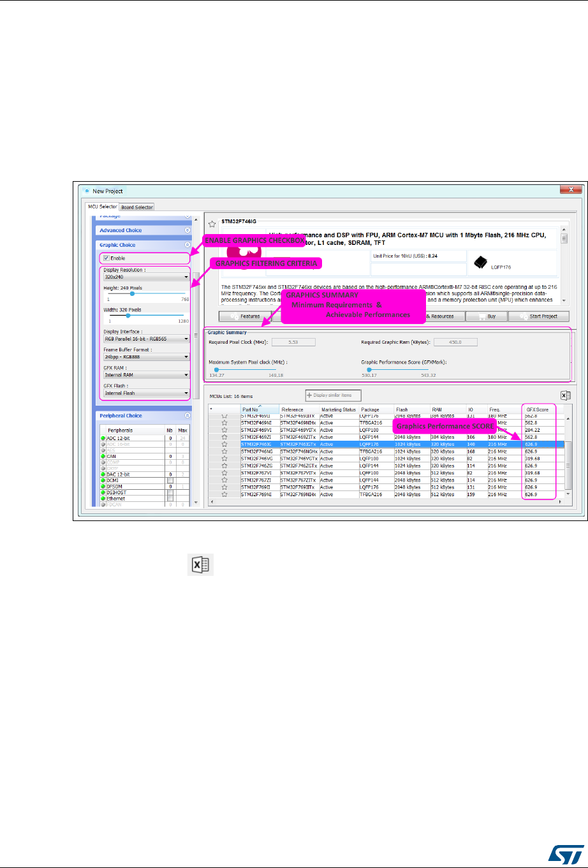This screenshot has height=868, width=588.
Task: Click the green Ethernet status dot
Action: pos(103,499)
